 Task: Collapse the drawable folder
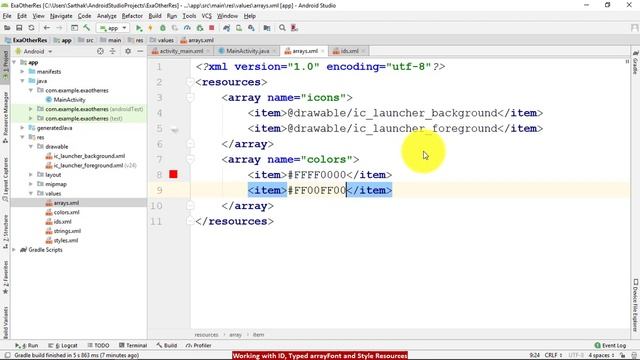tap(31, 147)
